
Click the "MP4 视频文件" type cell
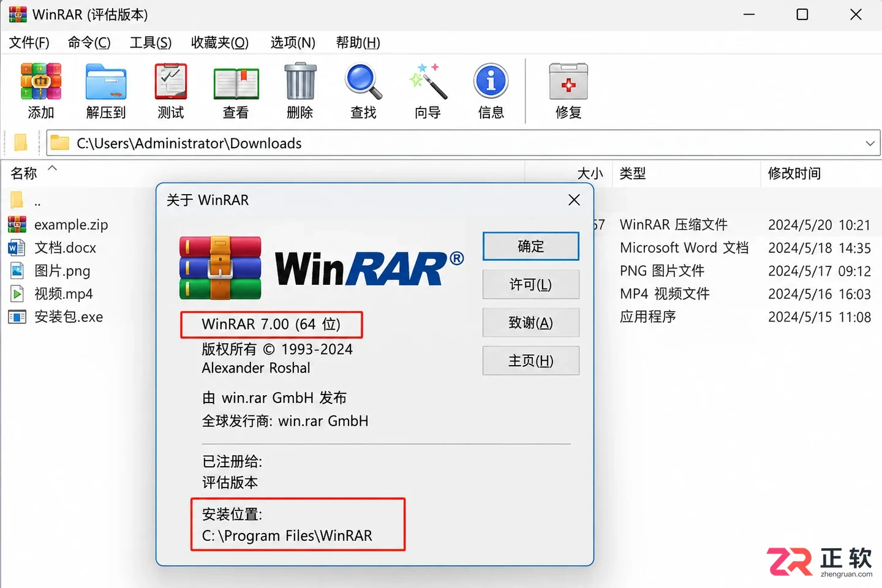pyautogui.click(x=665, y=294)
